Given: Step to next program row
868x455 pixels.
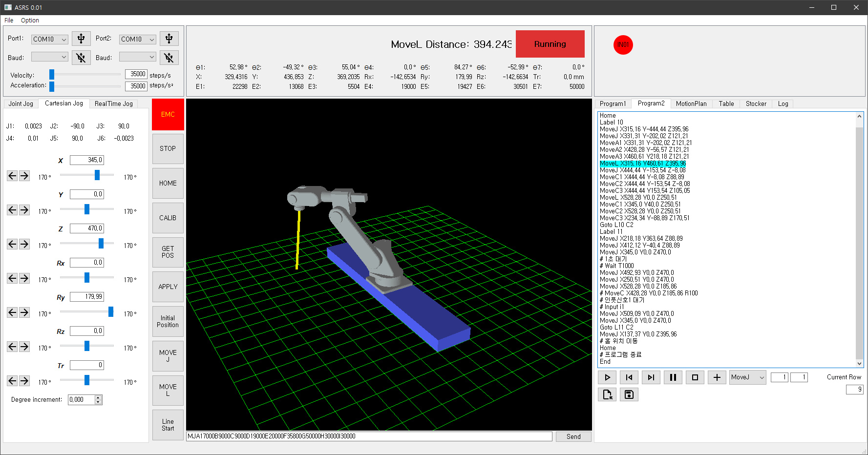Looking at the screenshot, I should point(651,377).
